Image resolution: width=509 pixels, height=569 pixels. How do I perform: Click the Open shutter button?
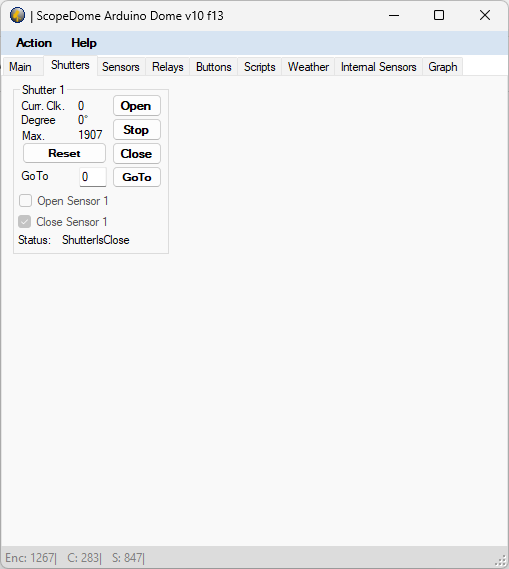click(x=137, y=106)
